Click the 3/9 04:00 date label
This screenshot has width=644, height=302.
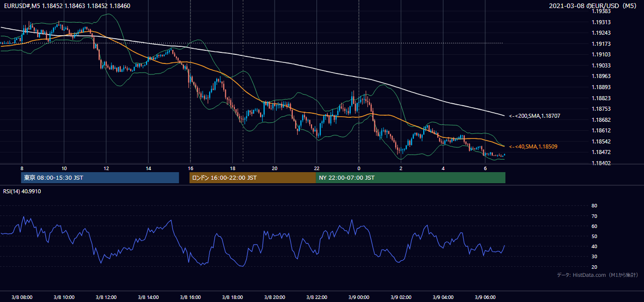[443, 297]
